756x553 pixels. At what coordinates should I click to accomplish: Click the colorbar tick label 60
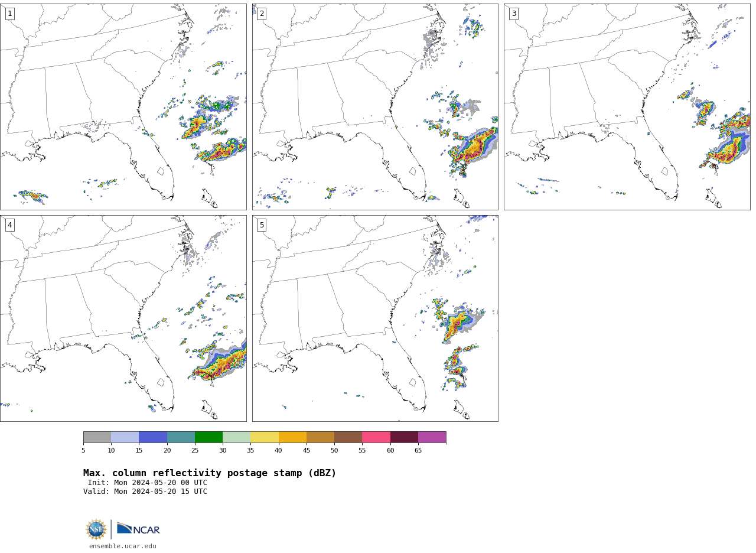pos(390,451)
